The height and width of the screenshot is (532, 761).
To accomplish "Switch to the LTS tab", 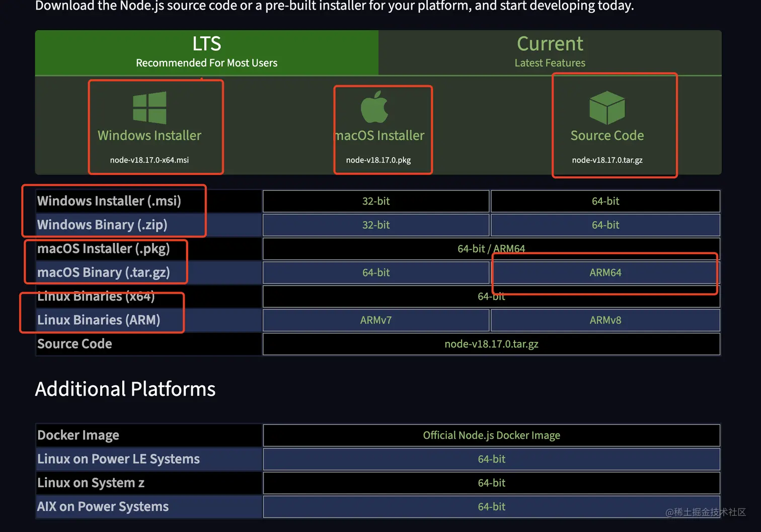I will point(207,52).
